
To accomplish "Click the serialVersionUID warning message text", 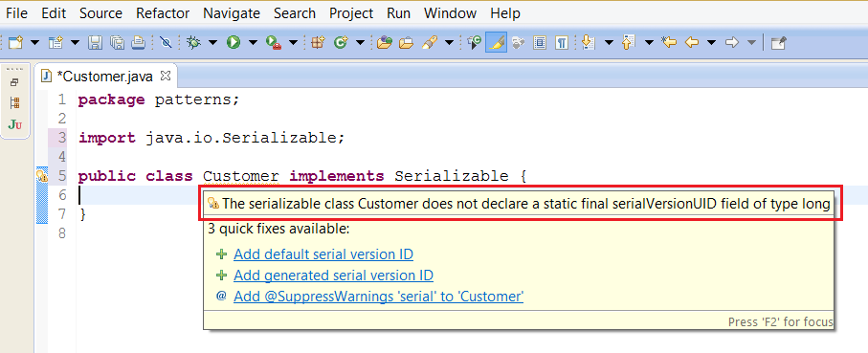I will (526, 204).
